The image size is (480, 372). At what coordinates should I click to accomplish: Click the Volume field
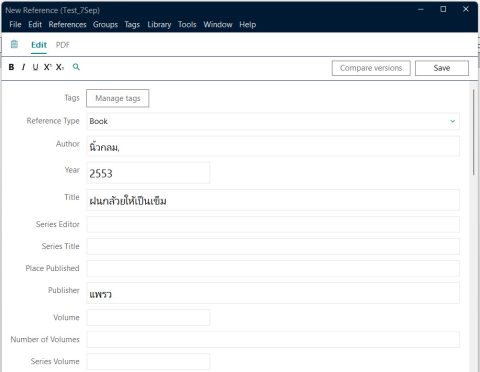(x=148, y=317)
